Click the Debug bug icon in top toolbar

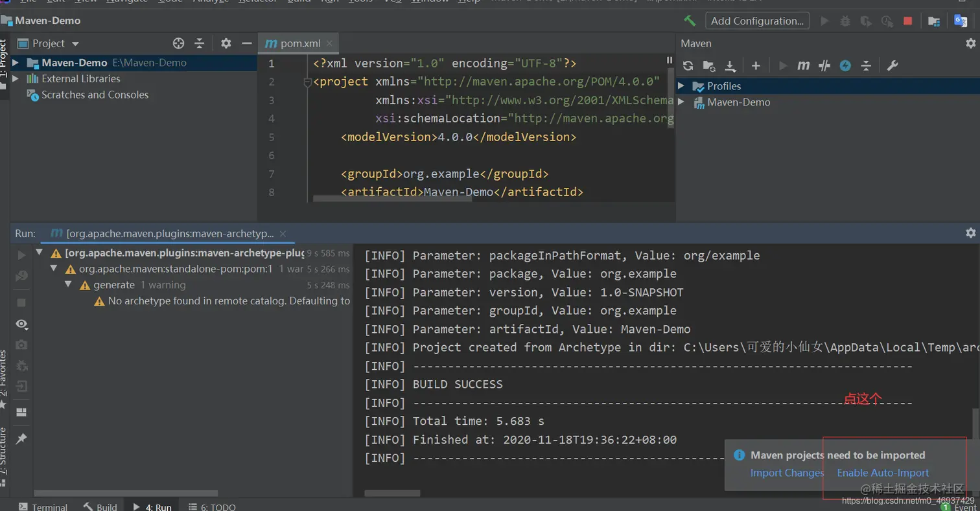pos(845,21)
